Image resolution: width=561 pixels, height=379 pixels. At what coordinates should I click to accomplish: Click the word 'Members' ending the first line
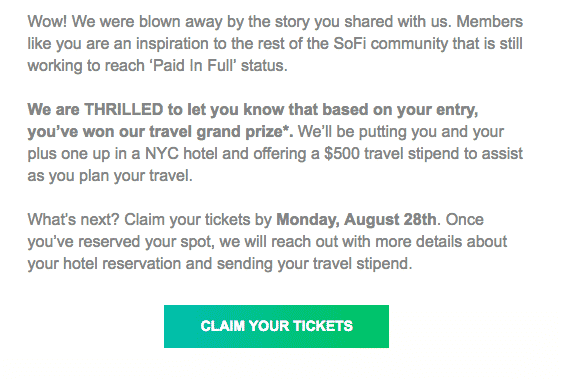(x=489, y=21)
